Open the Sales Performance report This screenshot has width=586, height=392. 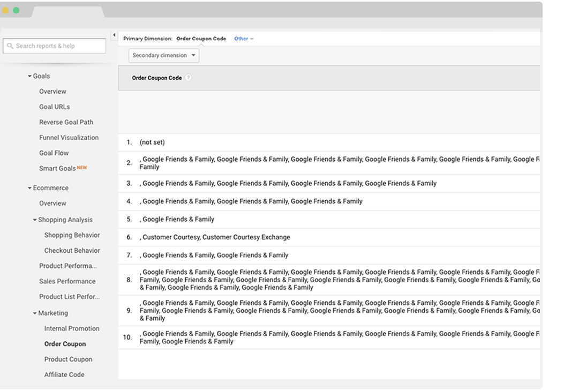(67, 281)
